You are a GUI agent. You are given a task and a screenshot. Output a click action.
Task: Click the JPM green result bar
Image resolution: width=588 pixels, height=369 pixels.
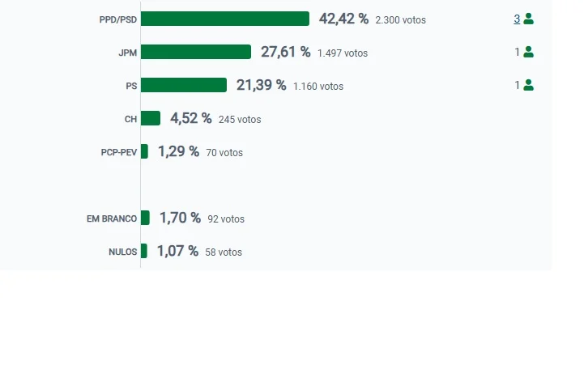[196, 52]
